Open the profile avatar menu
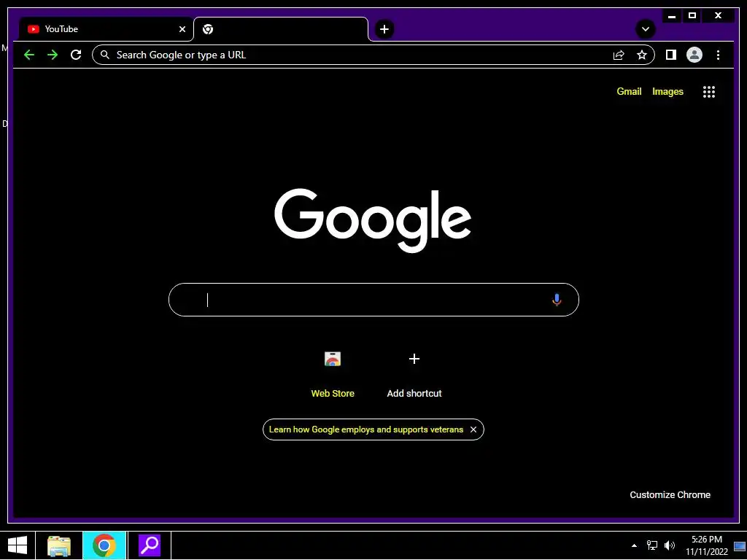The height and width of the screenshot is (560, 747). [694, 55]
